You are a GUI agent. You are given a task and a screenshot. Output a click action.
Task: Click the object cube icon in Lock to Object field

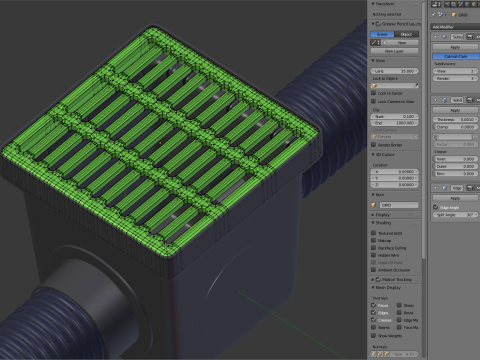(374, 85)
